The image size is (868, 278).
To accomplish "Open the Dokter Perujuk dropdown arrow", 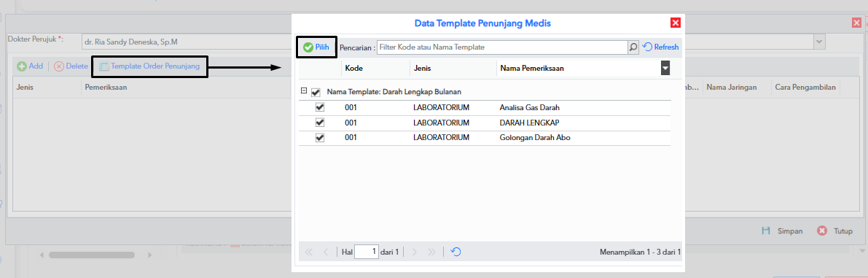I will point(819,42).
